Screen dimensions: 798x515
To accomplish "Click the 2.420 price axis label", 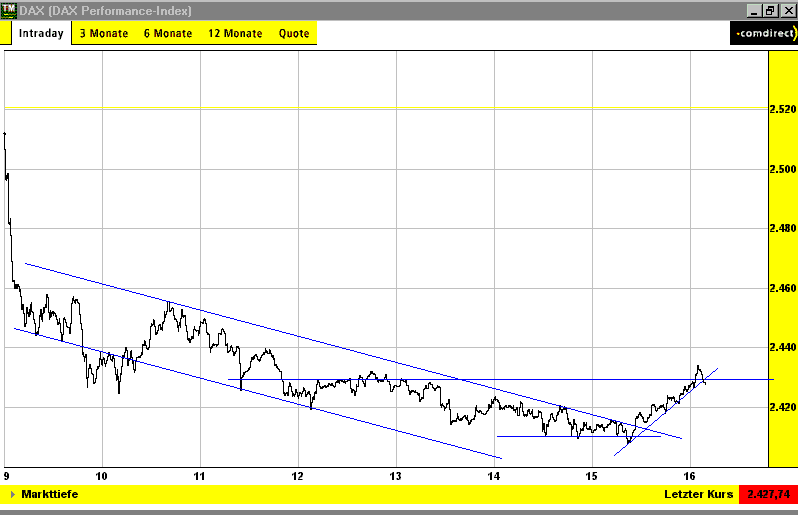I will [783, 407].
